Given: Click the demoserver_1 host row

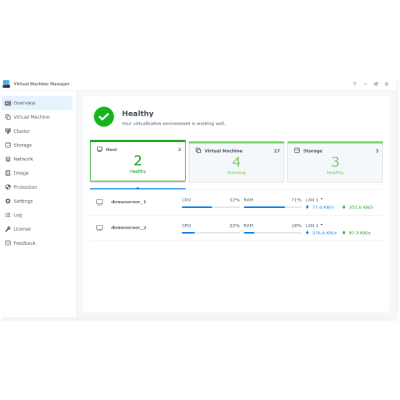Looking at the screenshot, I should (236, 203).
